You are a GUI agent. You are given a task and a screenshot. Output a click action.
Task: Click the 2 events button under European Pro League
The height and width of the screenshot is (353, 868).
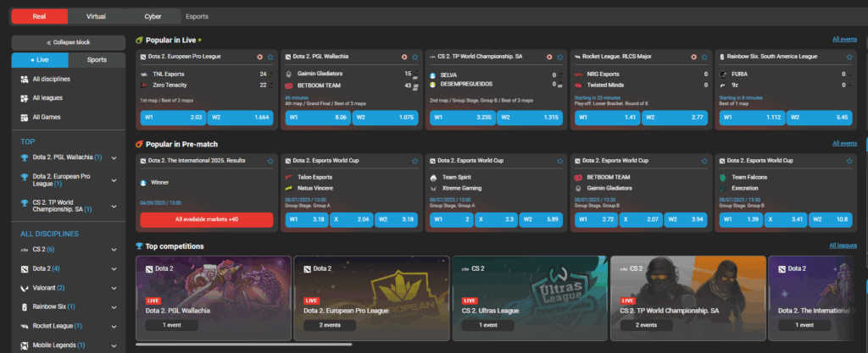(x=330, y=325)
